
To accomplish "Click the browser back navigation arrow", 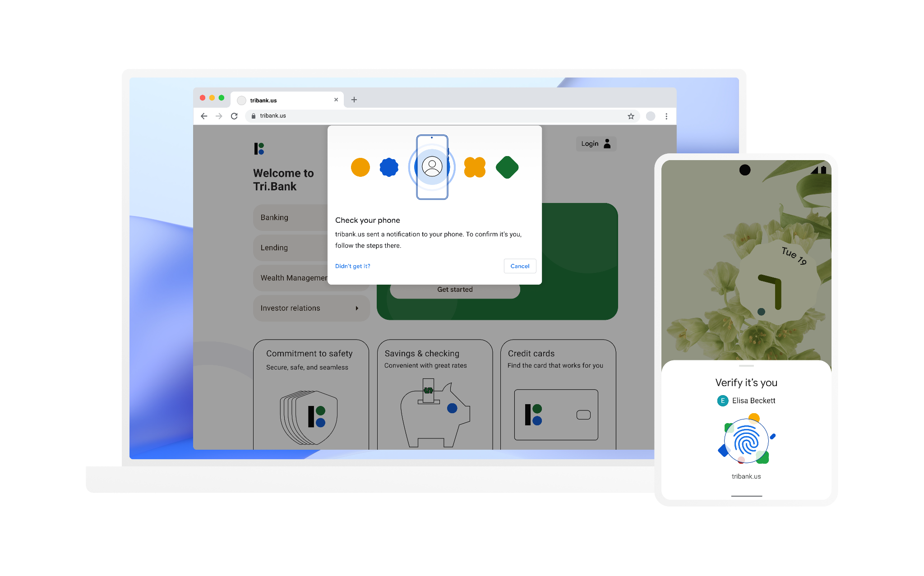I will (204, 115).
